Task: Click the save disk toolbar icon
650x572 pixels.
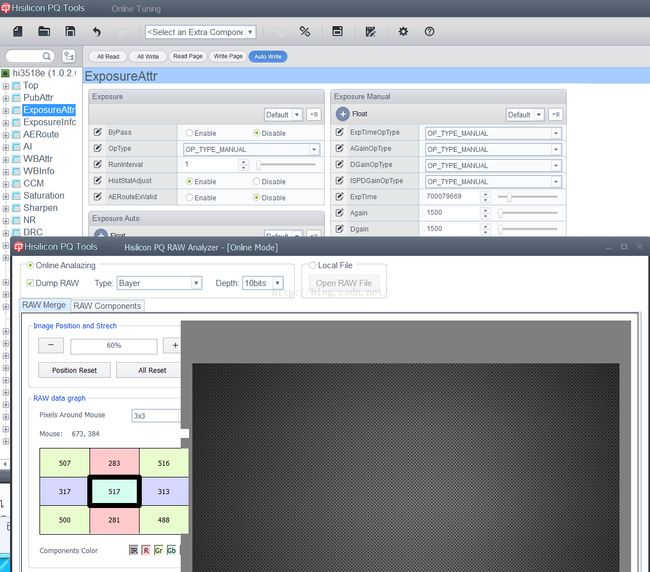Action: (x=70, y=32)
